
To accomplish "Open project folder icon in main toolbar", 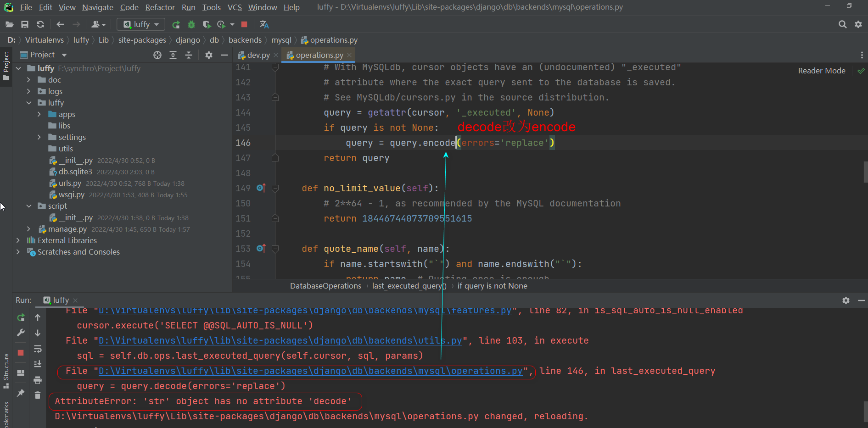I will coord(9,24).
